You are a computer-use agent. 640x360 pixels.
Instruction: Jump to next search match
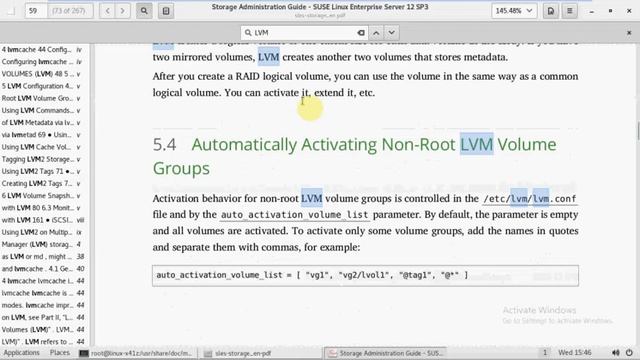pos(391,33)
